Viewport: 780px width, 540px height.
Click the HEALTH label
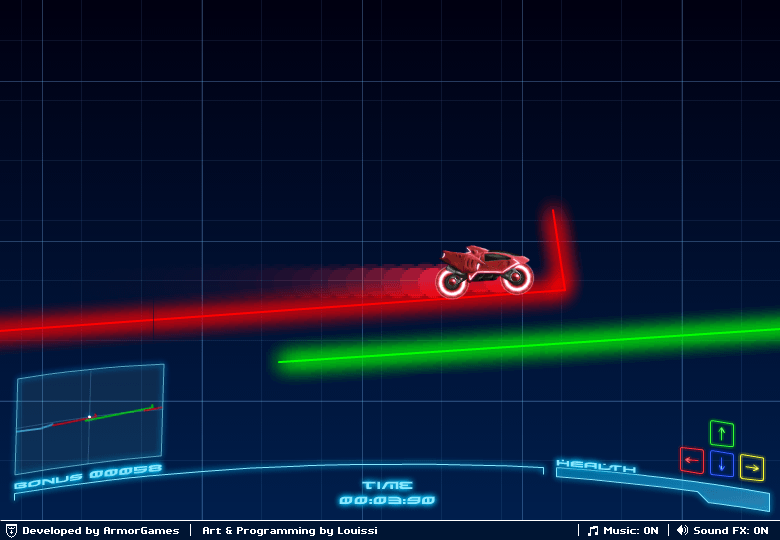(596, 466)
